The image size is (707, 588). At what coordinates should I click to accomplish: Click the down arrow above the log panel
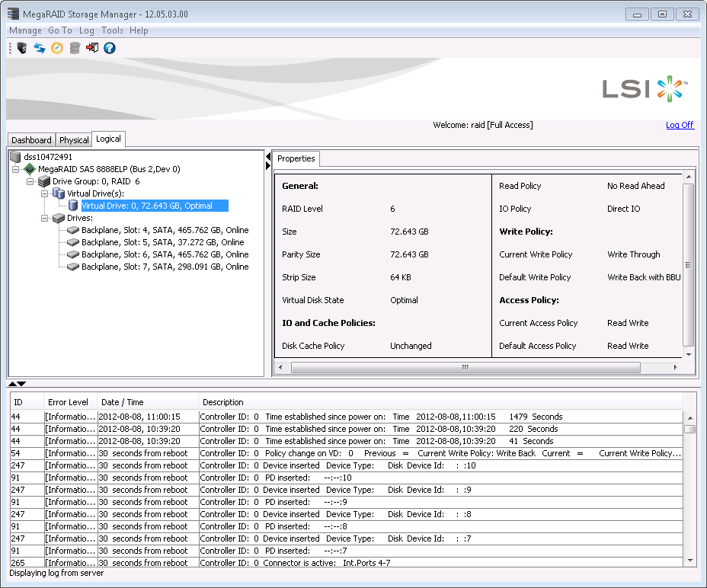21,384
